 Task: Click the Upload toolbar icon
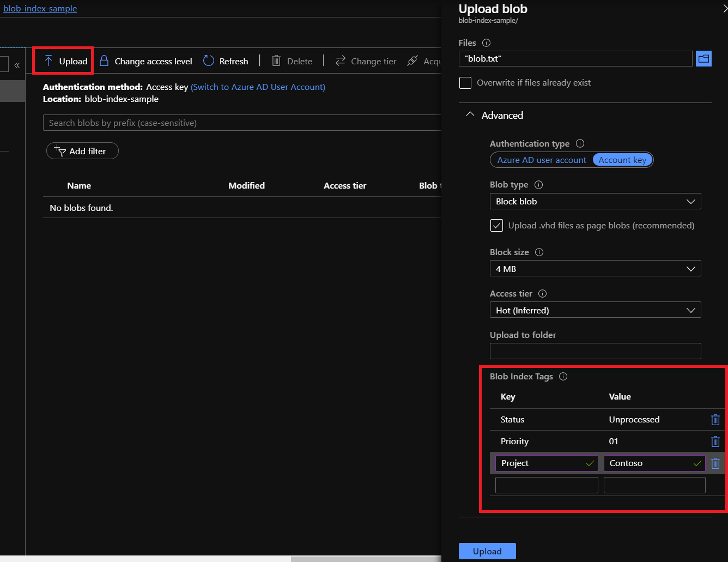[49, 61]
